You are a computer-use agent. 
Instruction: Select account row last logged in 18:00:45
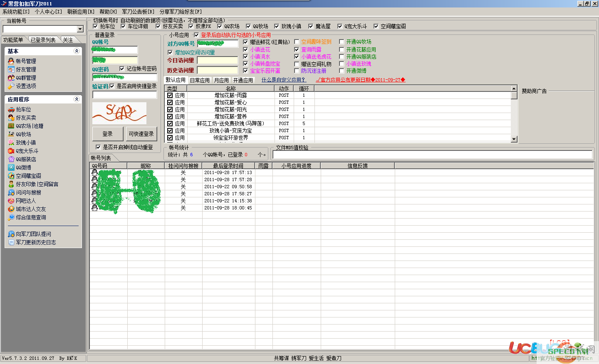pos(342,208)
